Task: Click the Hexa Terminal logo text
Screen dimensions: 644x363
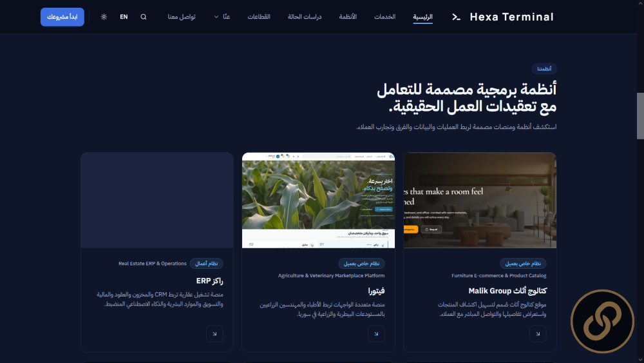Action: point(512,17)
